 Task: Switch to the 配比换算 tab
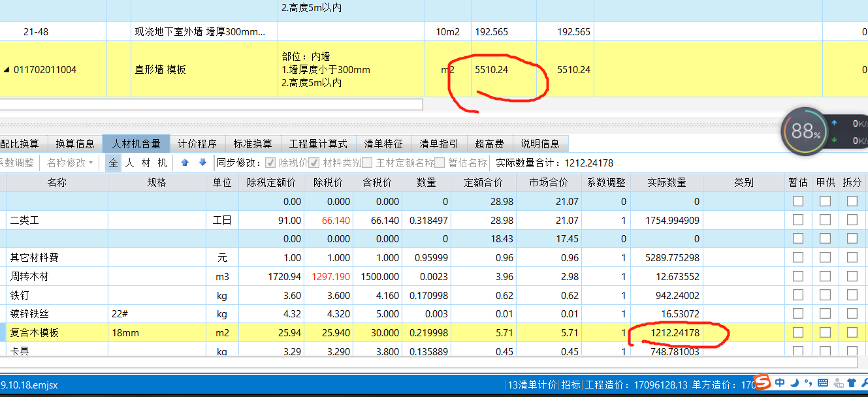point(22,144)
